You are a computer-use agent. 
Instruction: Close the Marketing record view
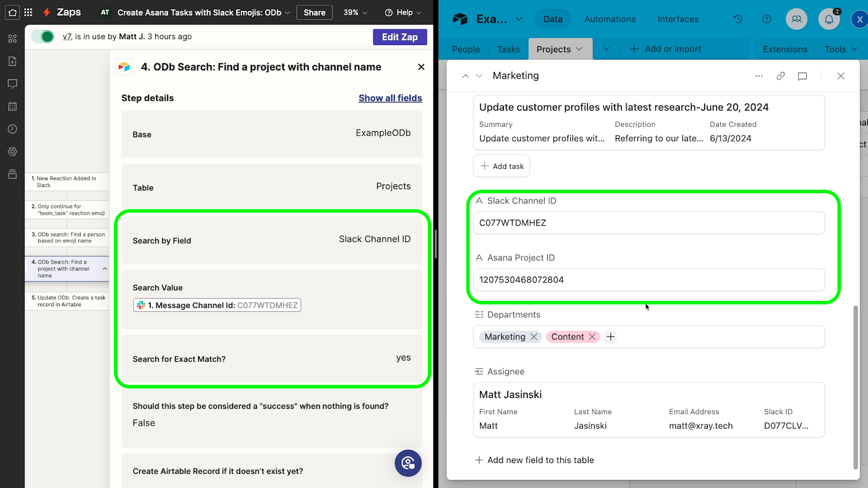pyautogui.click(x=841, y=76)
